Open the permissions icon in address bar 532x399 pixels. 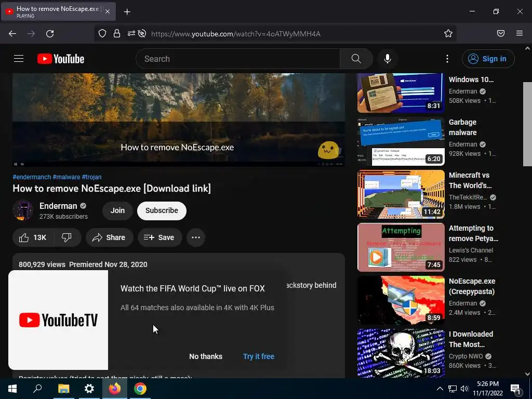[x=131, y=33]
